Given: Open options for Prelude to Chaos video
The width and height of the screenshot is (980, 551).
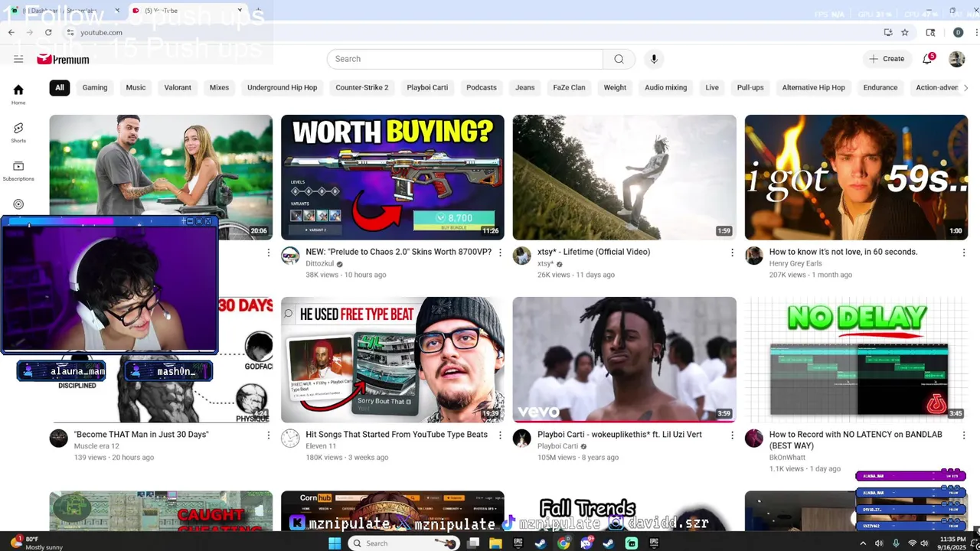Looking at the screenshot, I should (x=500, y=252).
